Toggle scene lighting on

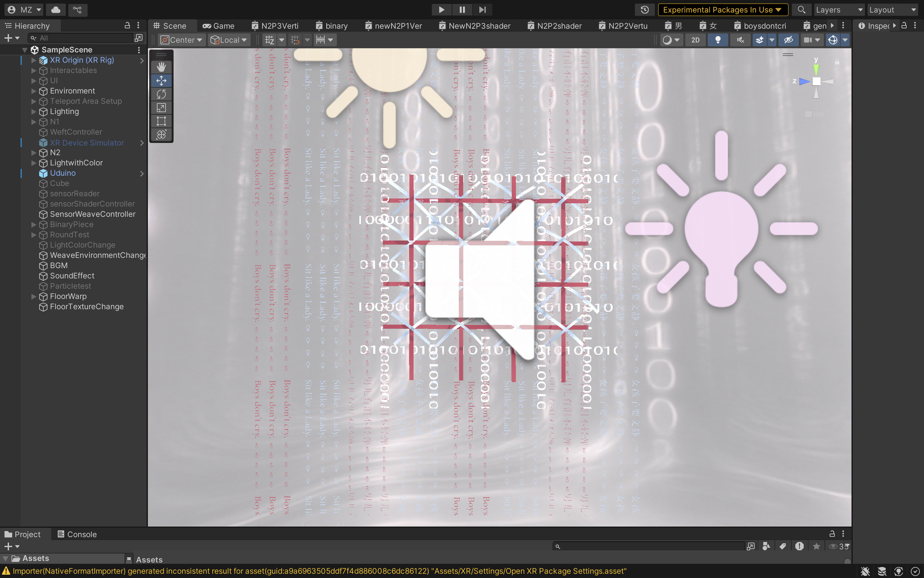click(x=717, y=40)
